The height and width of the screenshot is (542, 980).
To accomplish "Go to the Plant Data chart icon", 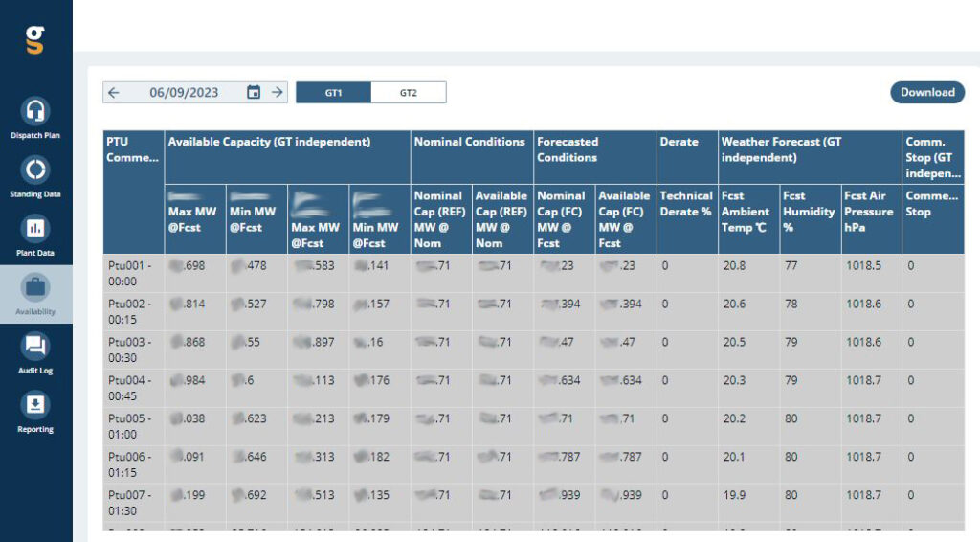I will 35,229.
